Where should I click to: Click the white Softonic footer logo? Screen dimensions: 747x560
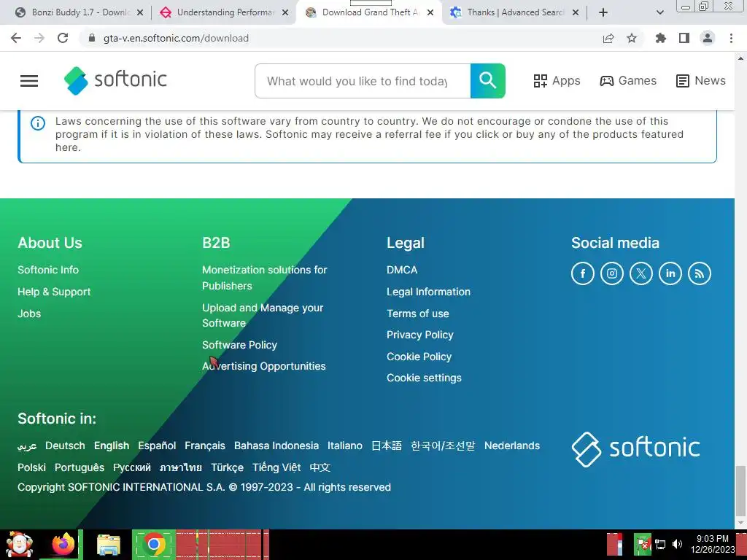pyautogui.click(x=635, y=448)
